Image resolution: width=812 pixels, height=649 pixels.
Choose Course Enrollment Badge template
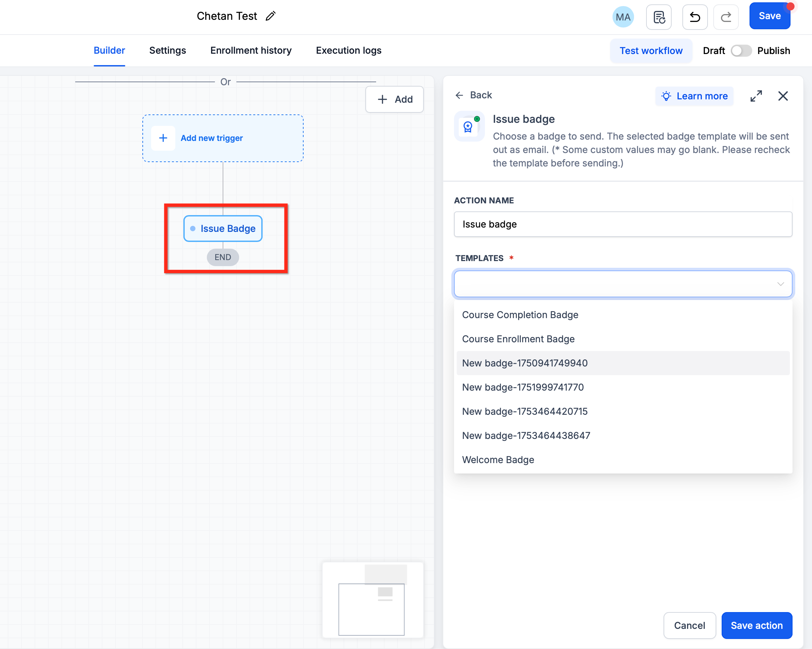(623, 339)
